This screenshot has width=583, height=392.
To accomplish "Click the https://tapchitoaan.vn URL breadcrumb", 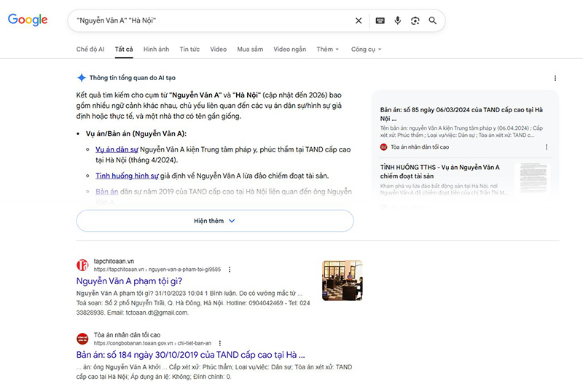I will tap(157, 270).
